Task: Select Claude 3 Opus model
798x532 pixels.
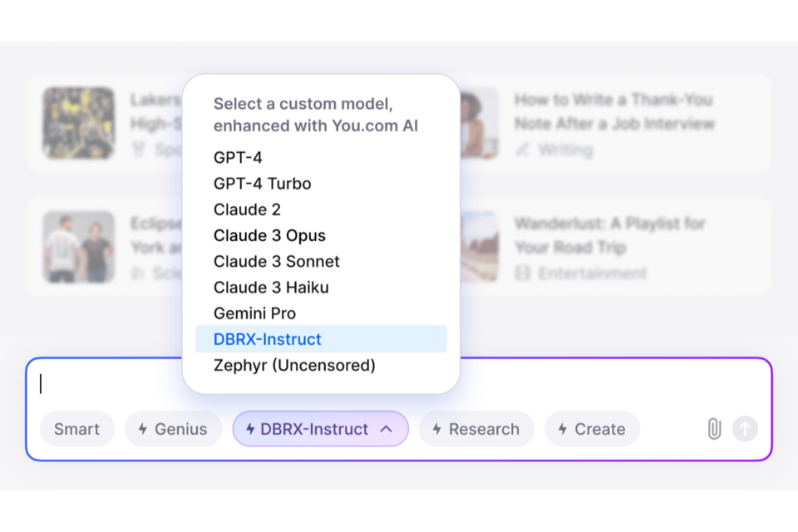Action: 269,235
